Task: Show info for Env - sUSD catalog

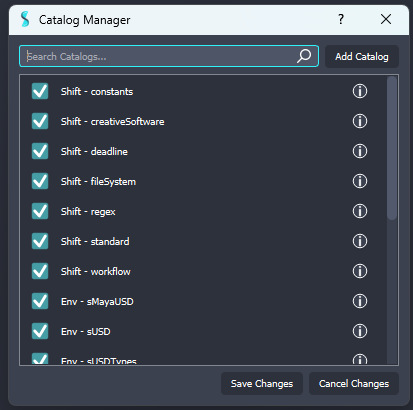Action: point(360,331)
